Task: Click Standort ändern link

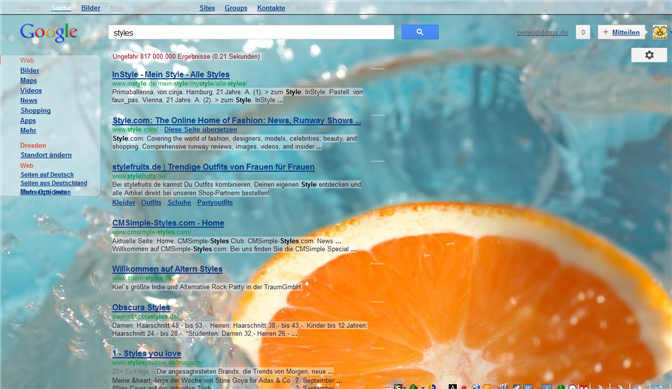Action: point(46,155)
